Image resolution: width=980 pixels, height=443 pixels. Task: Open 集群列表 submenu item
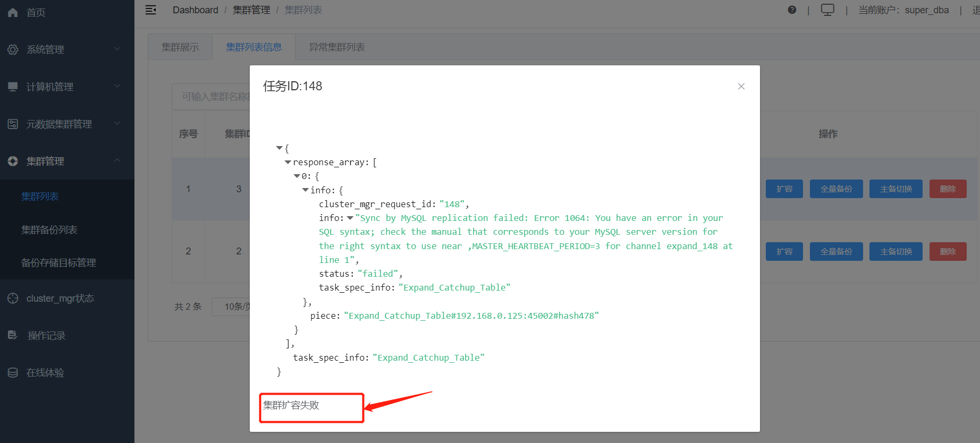click(40, 197)
